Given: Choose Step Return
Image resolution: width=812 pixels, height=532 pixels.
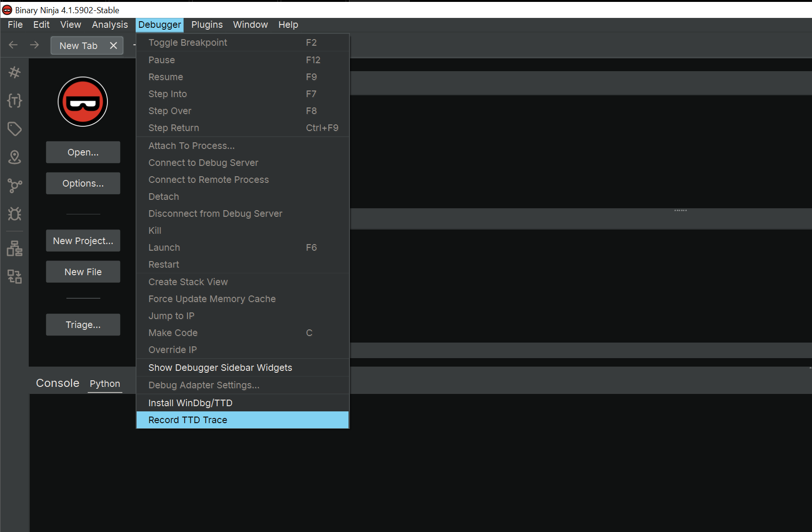Looking at the screenshot, I should [x=243, y=128].
